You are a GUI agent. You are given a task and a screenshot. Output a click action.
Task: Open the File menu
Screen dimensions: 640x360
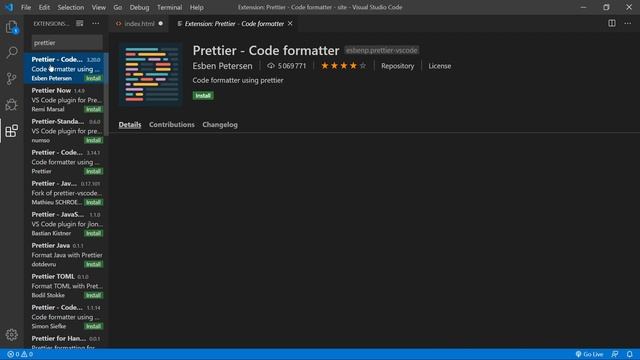pos(26,7)
